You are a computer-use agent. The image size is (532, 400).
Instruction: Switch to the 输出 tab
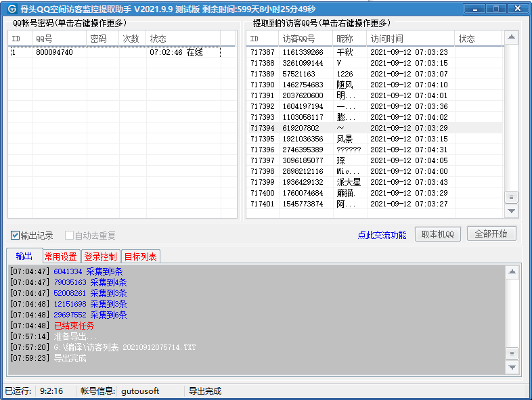tap(24, 256)
